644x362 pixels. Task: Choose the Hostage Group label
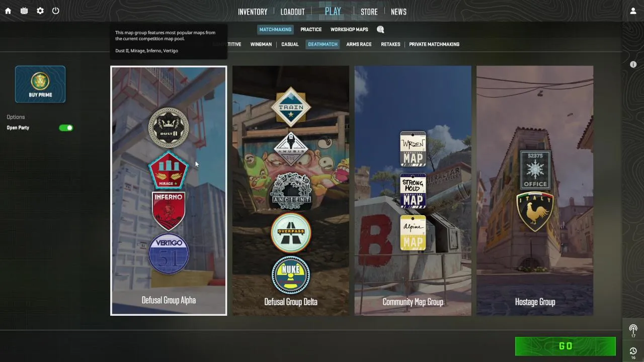coord(535,302)
